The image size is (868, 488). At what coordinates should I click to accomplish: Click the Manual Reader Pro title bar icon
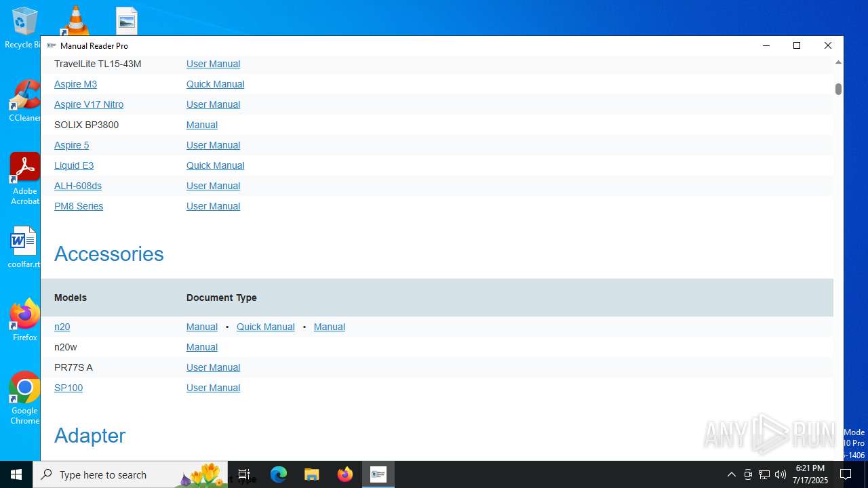tap(51, 45)
